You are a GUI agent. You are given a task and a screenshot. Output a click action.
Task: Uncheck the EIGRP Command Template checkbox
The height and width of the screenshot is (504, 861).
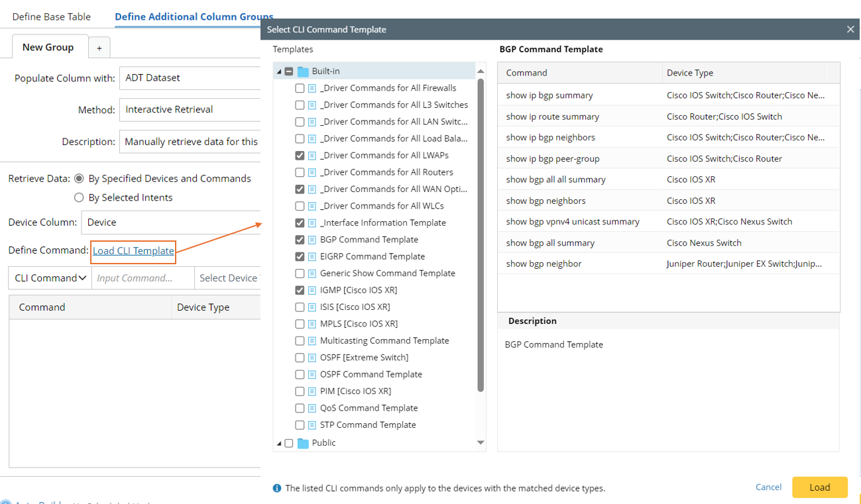pos(300,256)
